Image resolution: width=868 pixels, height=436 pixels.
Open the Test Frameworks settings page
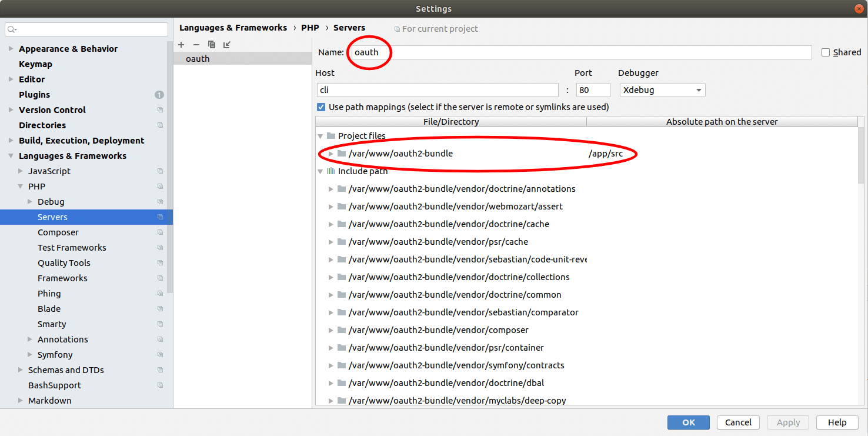72,248
